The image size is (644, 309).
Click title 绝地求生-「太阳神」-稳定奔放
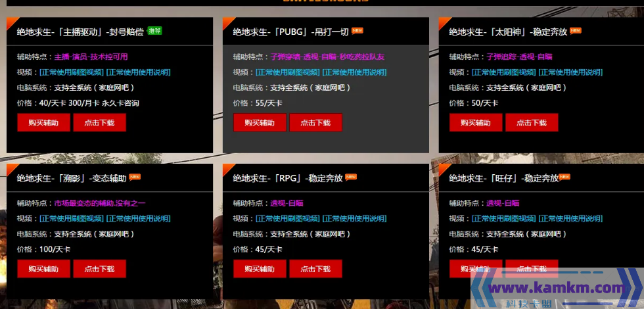pyautogui.click(x=508, y=32)
